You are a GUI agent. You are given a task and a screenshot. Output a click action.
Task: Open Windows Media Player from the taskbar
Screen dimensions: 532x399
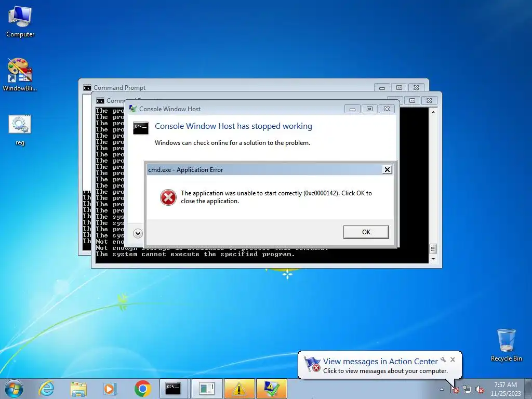[x=110, y=389]
